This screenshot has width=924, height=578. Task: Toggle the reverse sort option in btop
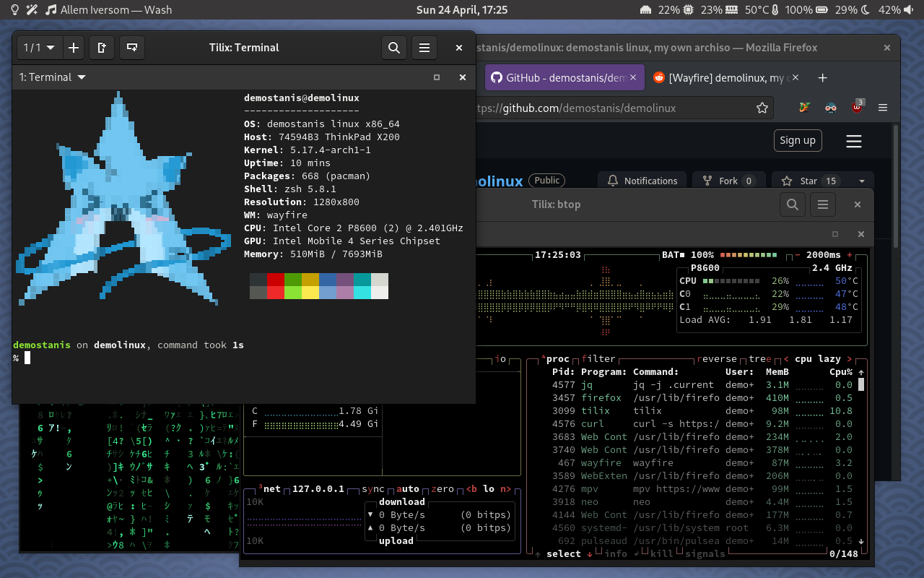(717, 359)
